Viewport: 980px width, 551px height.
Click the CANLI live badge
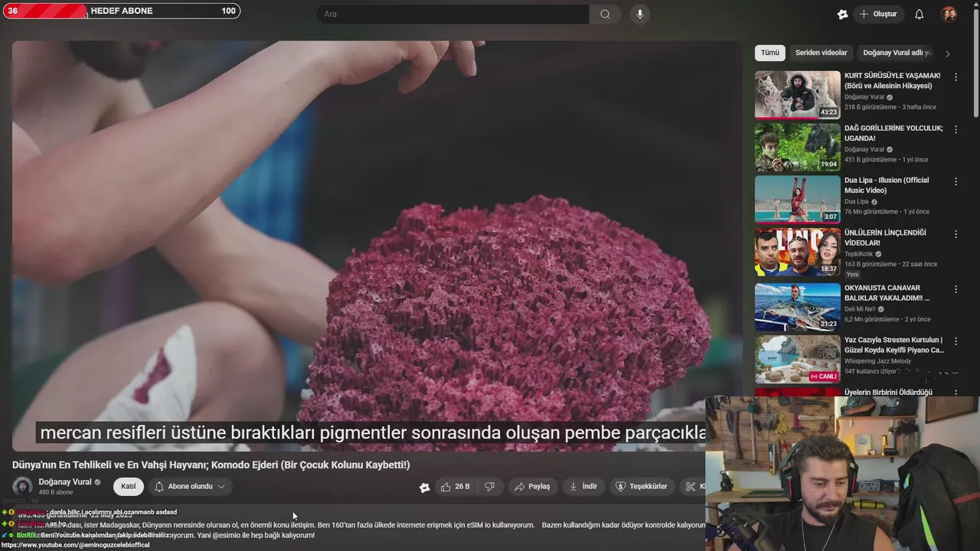click(824, 377)
